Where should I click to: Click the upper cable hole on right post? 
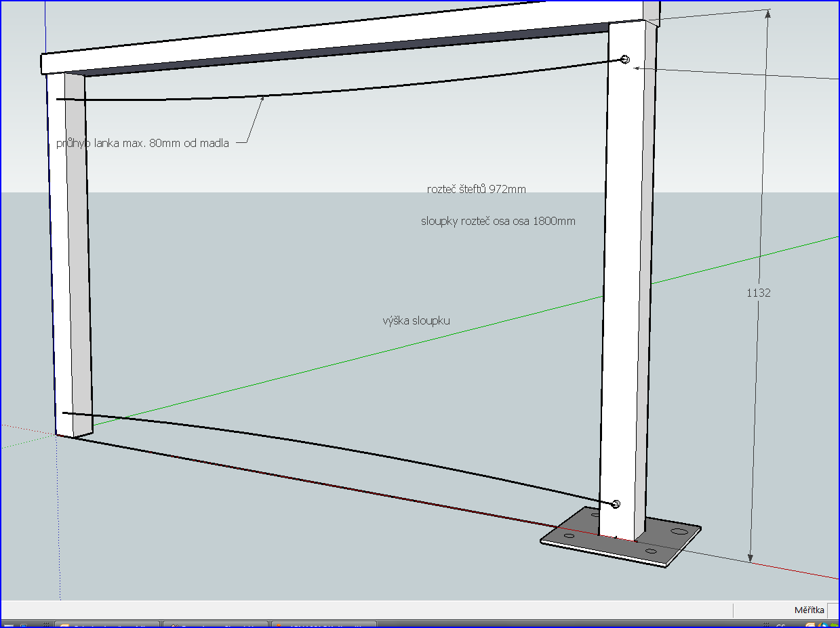(x=624, y=60)
